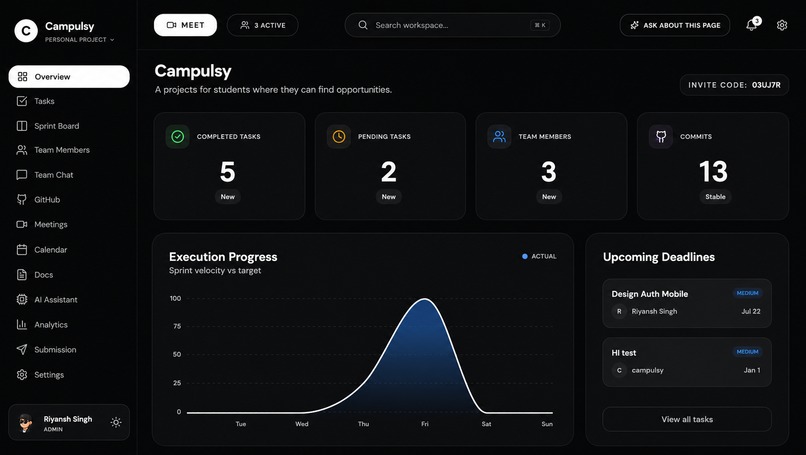Screen dimensions: 806x455
Task: Click the Sprint Board columns icon
Action: pyautogui.click(x=22, y=126)
